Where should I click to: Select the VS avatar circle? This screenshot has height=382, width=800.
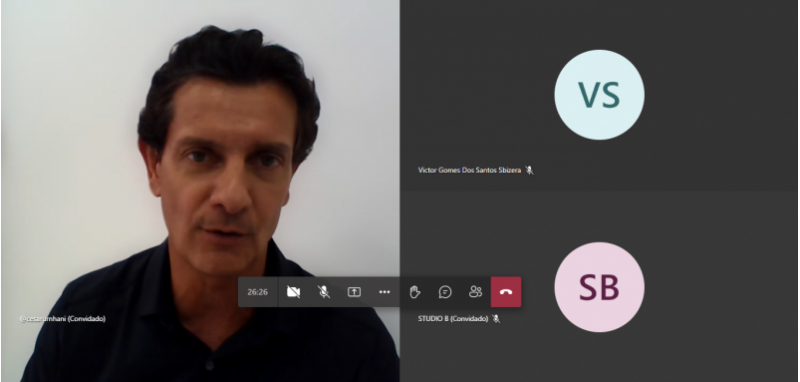click(599, 95)
